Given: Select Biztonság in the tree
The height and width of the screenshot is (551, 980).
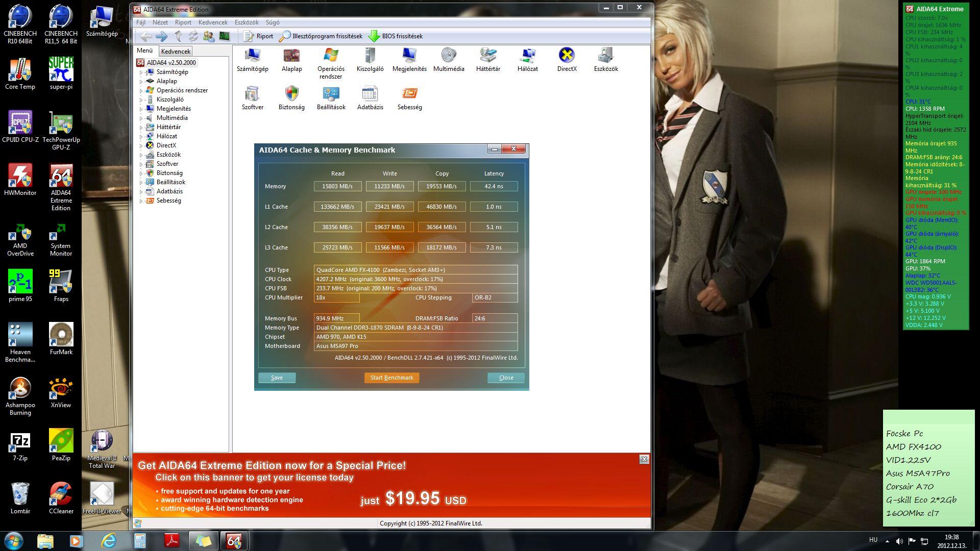Looking at the screenshot, I should coord(169,173).
